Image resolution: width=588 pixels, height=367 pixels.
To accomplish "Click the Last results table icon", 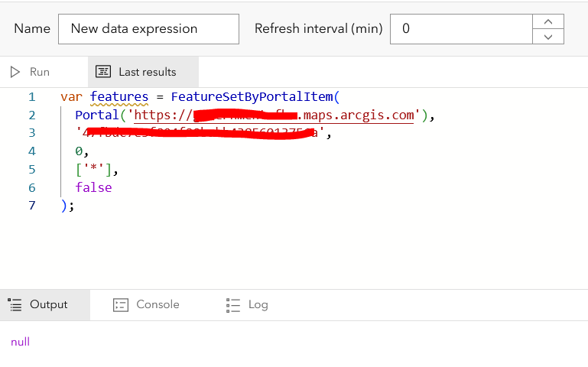I will point(103,72).
